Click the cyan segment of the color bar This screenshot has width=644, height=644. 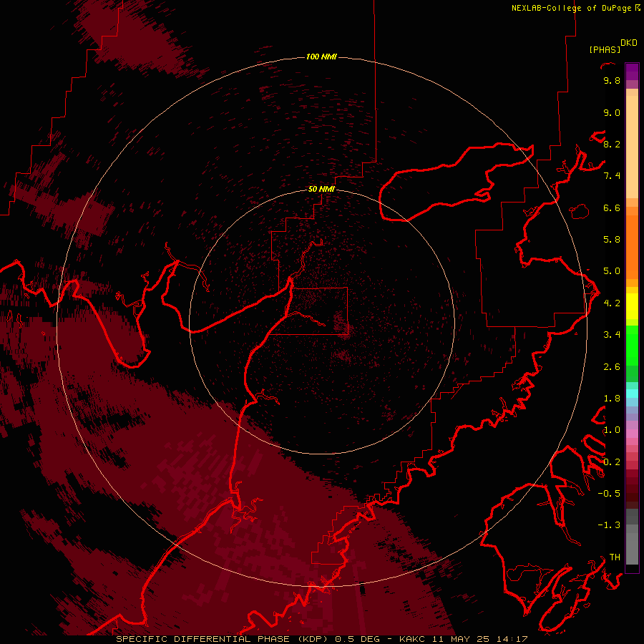(632, 394)
